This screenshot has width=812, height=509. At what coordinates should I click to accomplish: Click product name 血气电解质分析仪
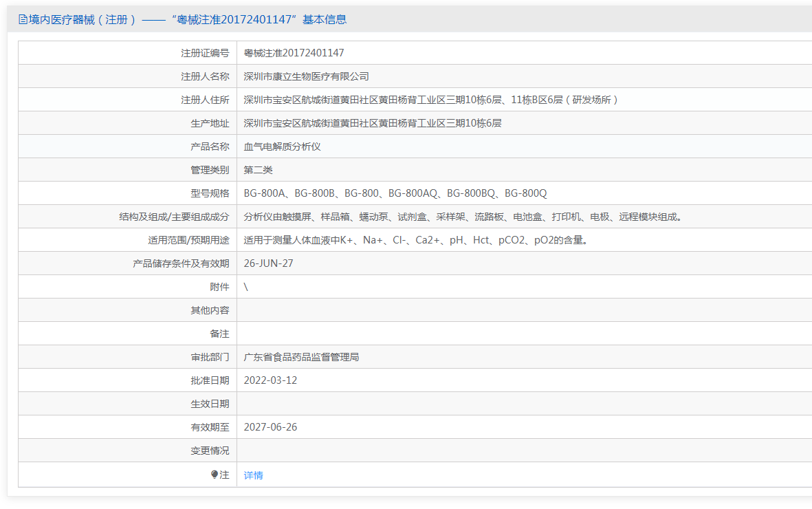tap(283, 147)
